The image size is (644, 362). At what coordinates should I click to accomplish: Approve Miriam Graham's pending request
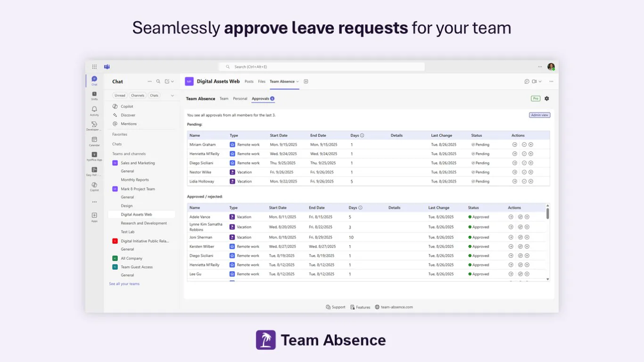[x=524, y=145]
